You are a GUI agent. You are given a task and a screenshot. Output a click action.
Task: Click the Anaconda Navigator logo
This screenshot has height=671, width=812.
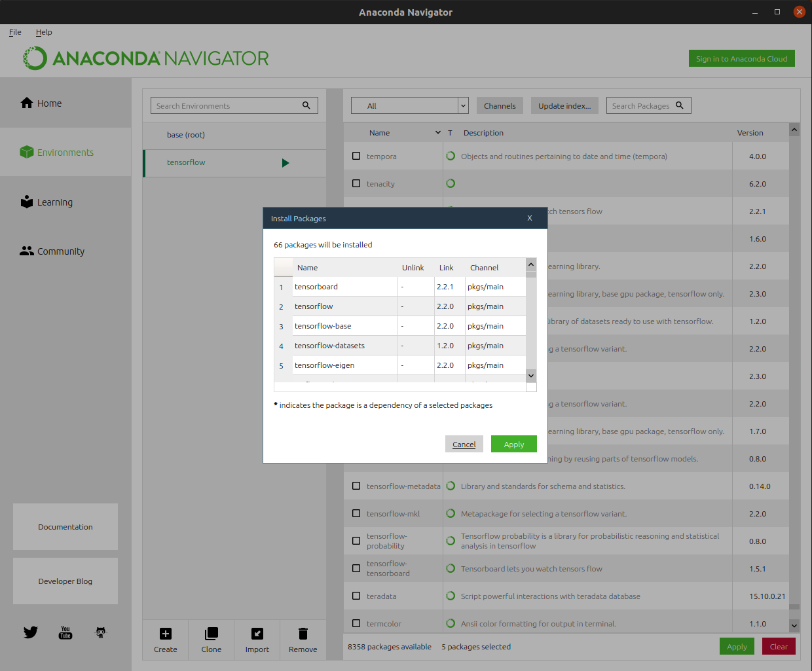point(146,58)
